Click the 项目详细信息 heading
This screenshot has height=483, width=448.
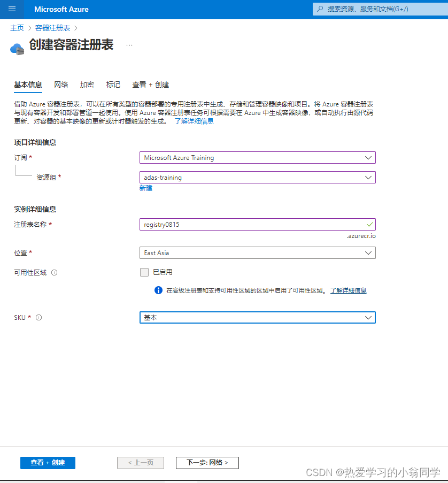tap(35, 143)
